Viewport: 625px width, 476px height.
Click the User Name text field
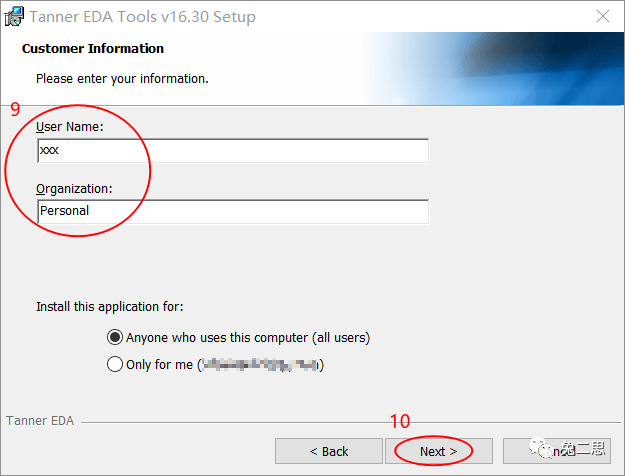pos(233,151)
